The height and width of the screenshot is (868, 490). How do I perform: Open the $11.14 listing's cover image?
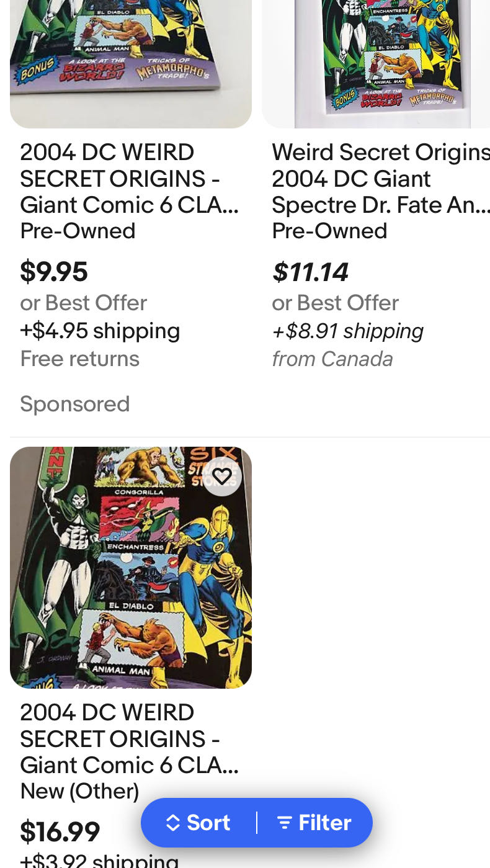pyautogui.click(x=376, y=62)
